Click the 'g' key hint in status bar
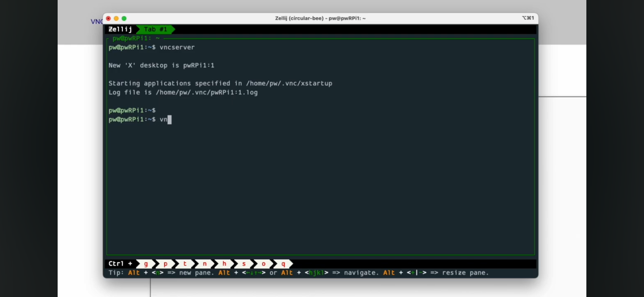The image size is (644, 297). (146, 264)
